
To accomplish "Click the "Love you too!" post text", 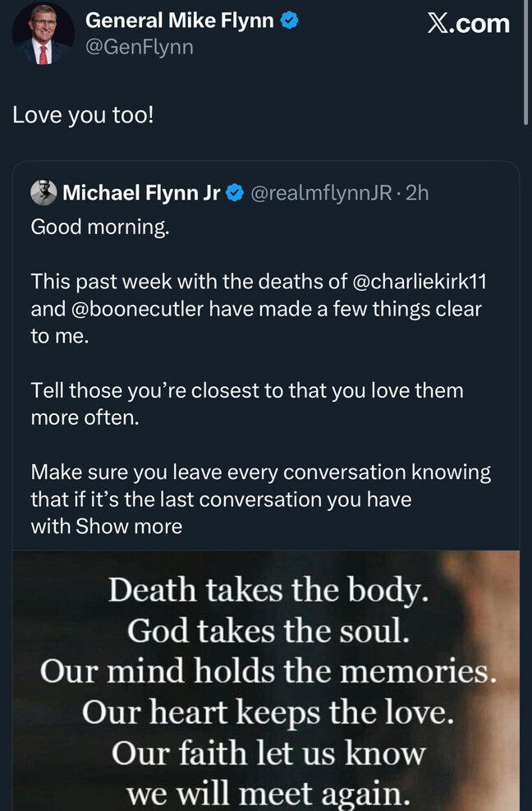I will click(83, 114).
